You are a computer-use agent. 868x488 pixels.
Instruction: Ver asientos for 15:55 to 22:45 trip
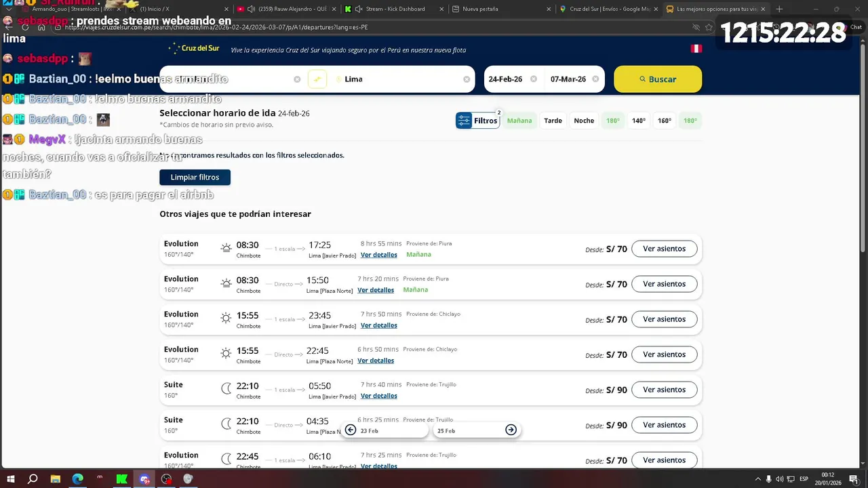(x=664, y=354)
